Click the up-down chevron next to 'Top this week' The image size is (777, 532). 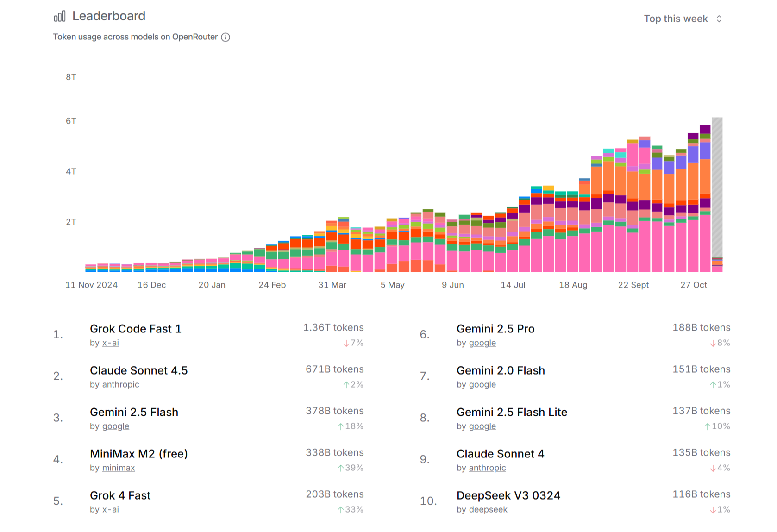pos(719,19)
